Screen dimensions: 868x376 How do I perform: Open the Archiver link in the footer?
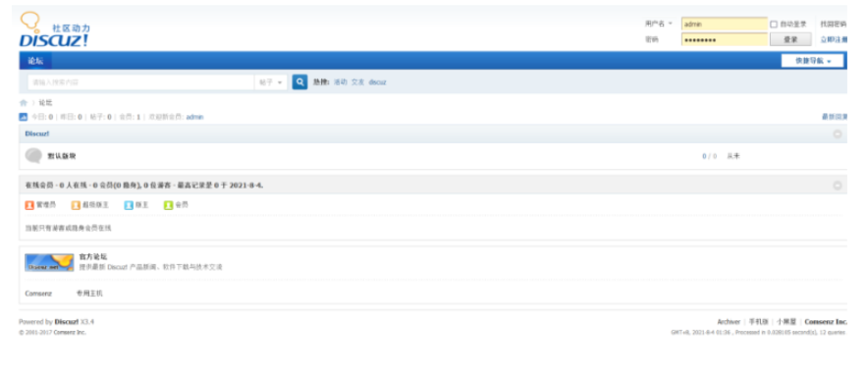pyautogui.click(x=729, y=322)
